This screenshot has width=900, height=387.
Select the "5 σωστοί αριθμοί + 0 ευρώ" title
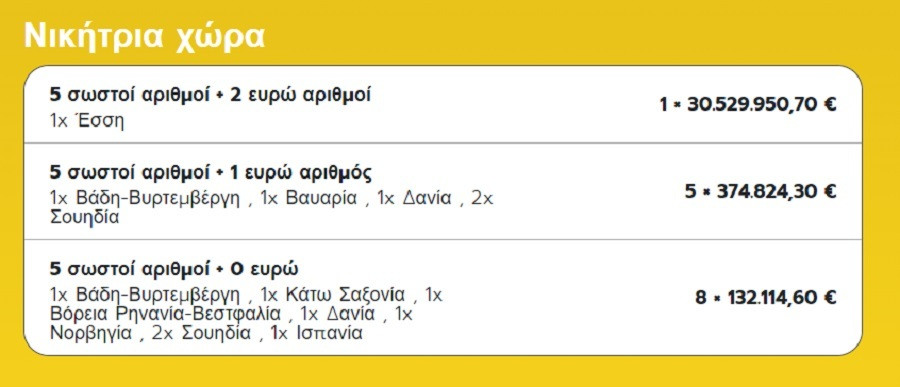174,269
